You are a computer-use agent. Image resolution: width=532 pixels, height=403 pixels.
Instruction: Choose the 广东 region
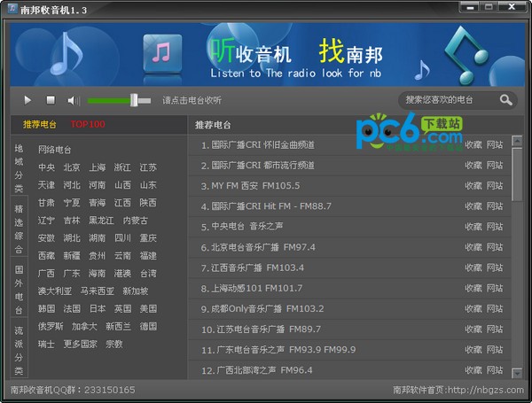point(72,273)
